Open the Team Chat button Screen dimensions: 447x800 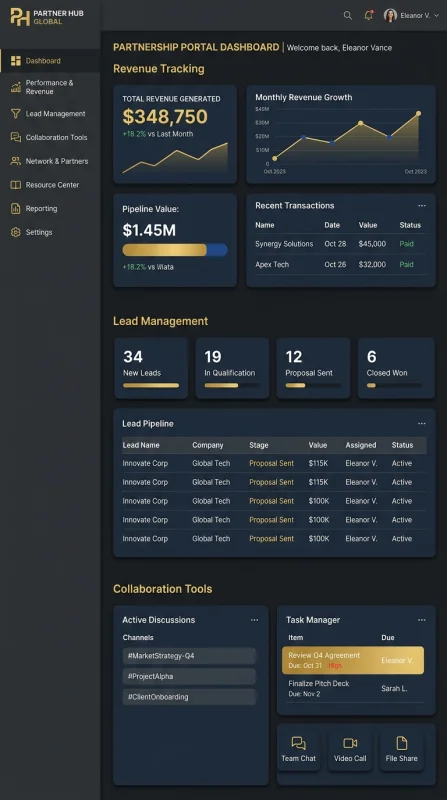pos(299,749)
